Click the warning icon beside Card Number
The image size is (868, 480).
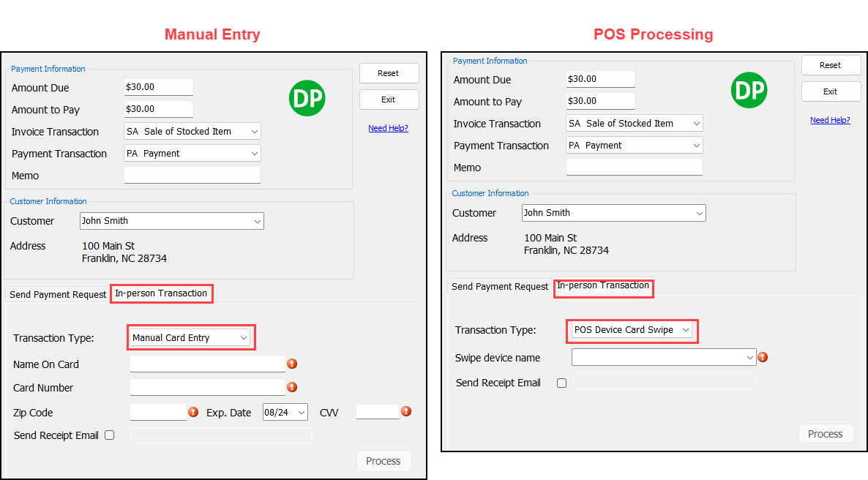(292, 386)
